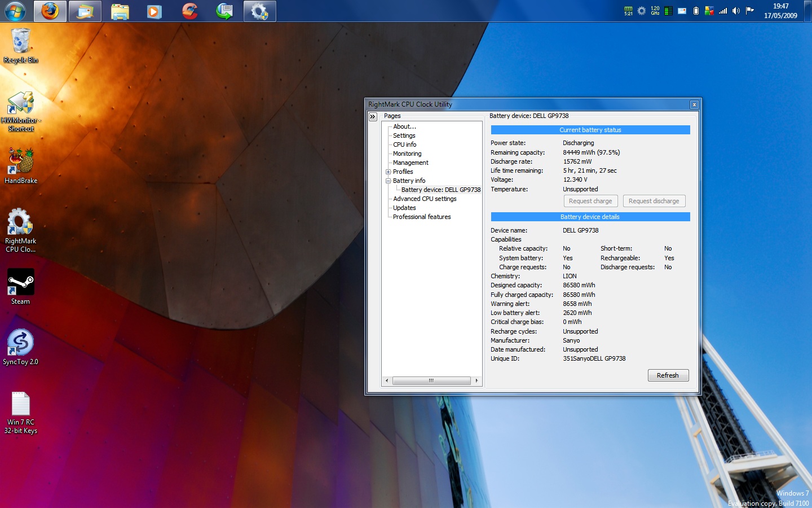Image resolution: width=812 pixels, height=508 pixels.
Task: Click the Show desktop strip beside the clock
Action: tap(808, 11)
